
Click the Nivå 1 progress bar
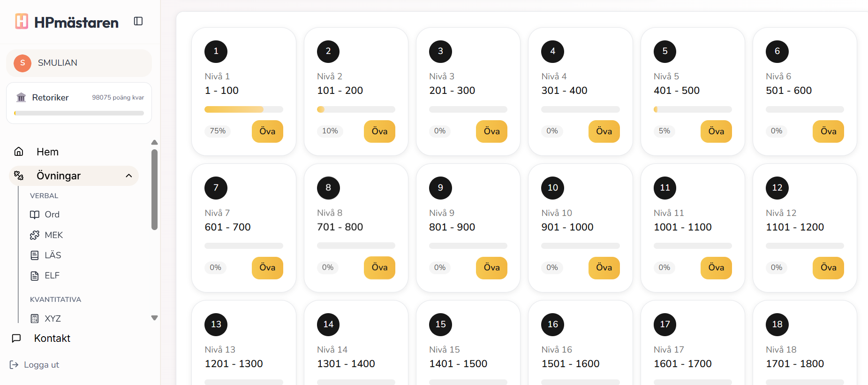pyautogui.click(x=244, y=109)
